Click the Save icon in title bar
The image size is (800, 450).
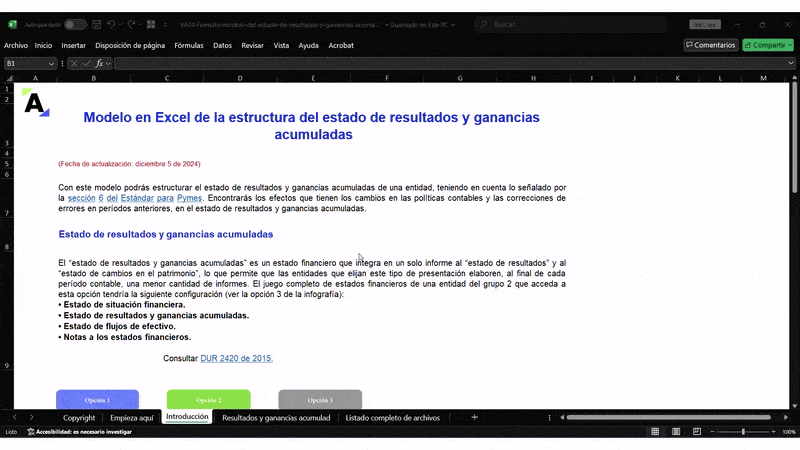97,23
